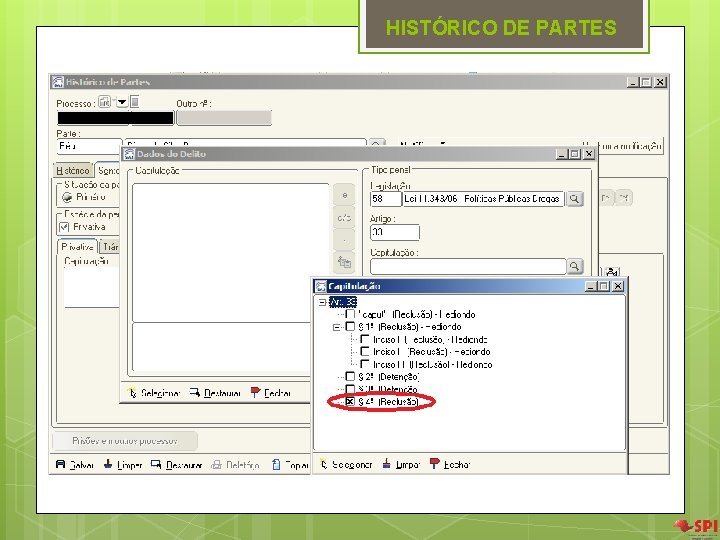Open the Privativa sub-tab
The width and height of the screenshot is (720, 540).
[x=77, y=247]
